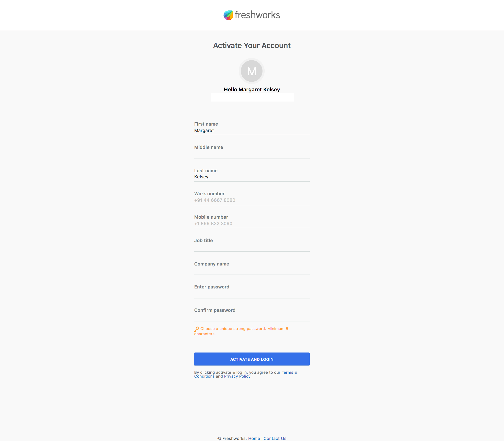Open the Privacy Policy link
This screenshot has width=504, height=441.
[x=237, y=376]
